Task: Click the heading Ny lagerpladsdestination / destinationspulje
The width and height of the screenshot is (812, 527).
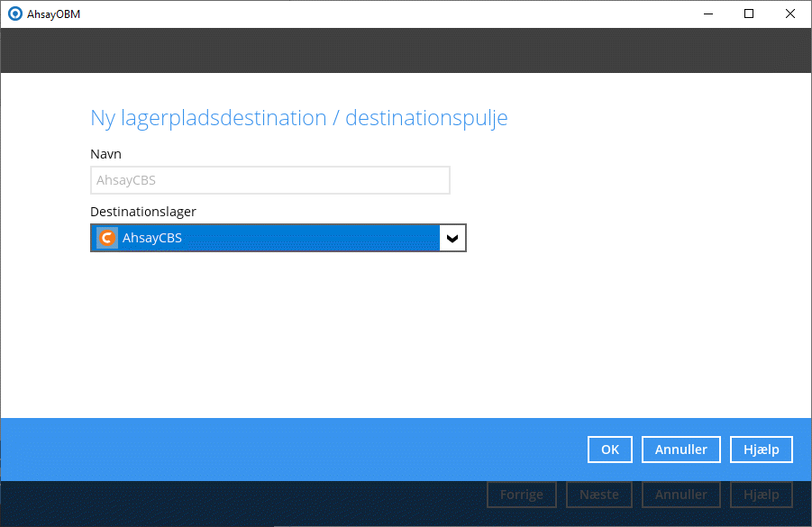Action: 299,118
